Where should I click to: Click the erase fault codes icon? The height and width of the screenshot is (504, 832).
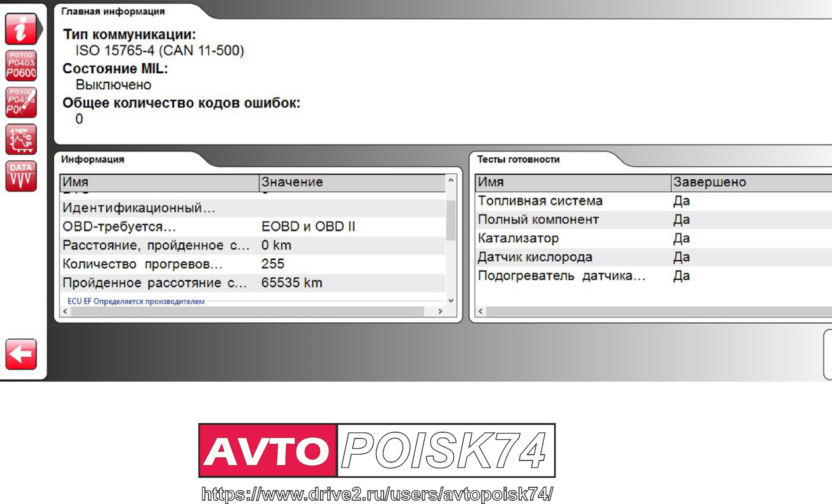[20, 103]
